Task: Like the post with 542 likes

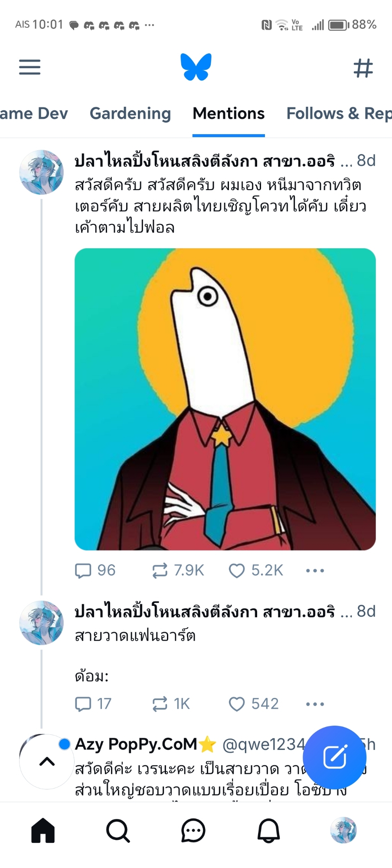Action: click(x=237, y=704)
